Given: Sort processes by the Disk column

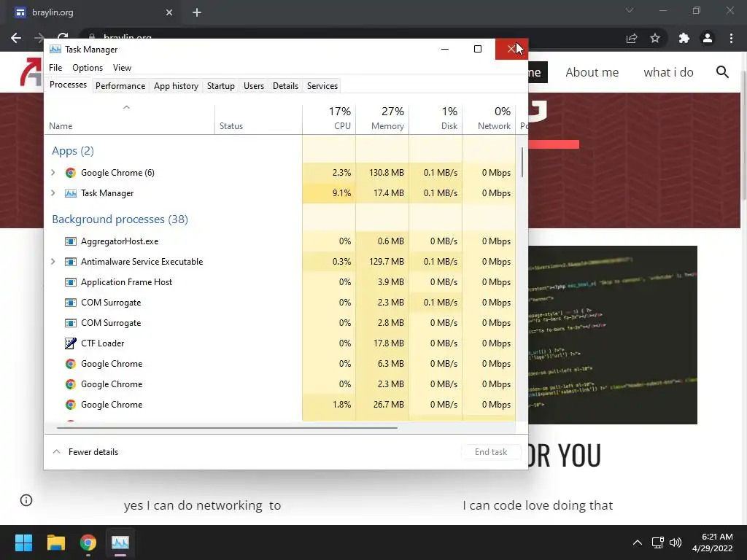Looking at the screenshot, I should 436,119.
